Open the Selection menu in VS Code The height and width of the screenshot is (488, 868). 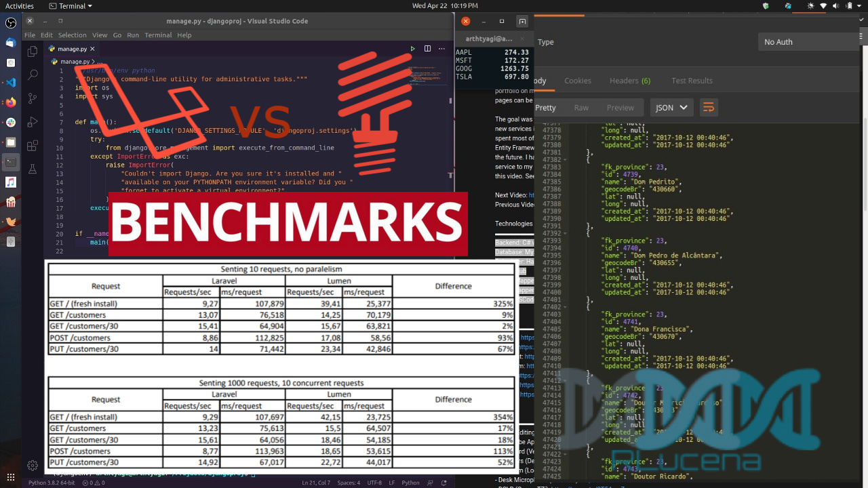tap(72, 35)
